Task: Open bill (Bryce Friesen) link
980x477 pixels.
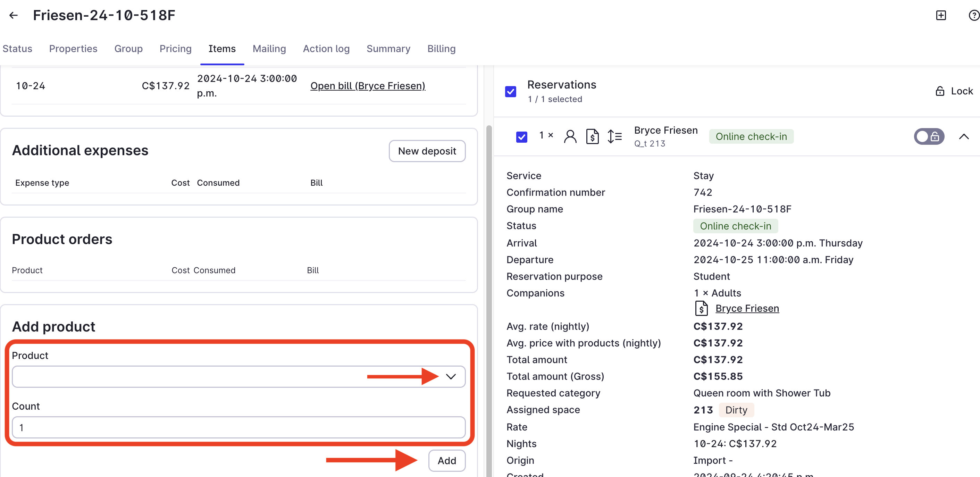Action: 368,86
